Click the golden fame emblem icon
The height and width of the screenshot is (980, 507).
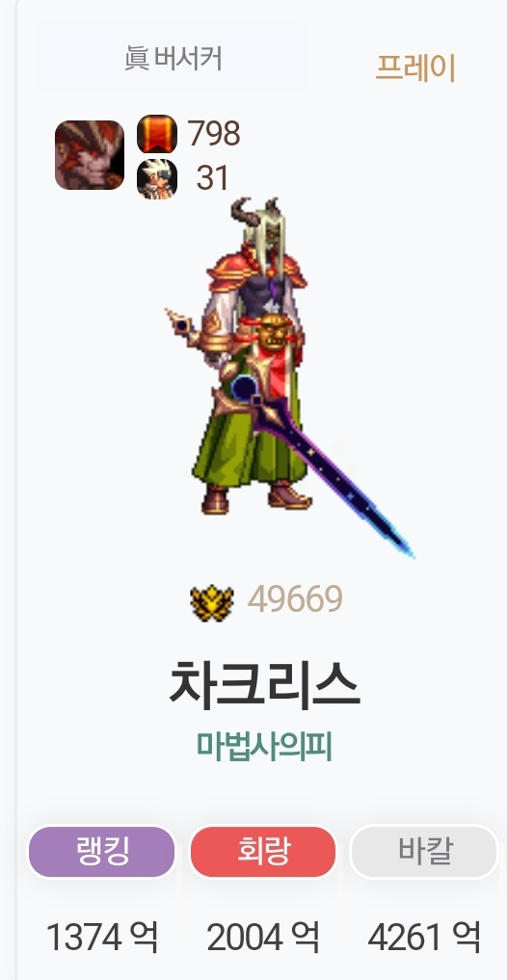point(212,603)
